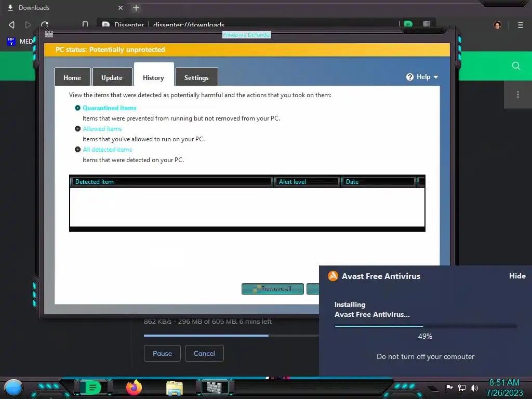Click the green Dissenter comment icon
Image resolution: width=532 pixels, height=399 pixels.
click(x=408, y=24)
